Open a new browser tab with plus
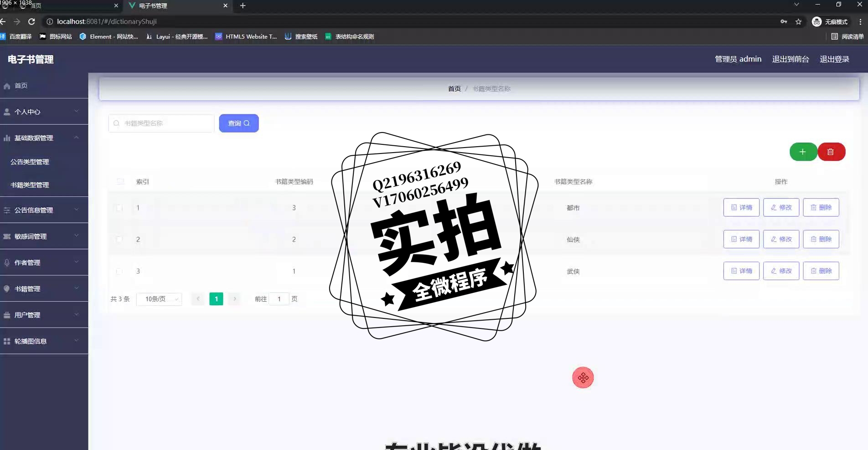 (x=243, y=5)
